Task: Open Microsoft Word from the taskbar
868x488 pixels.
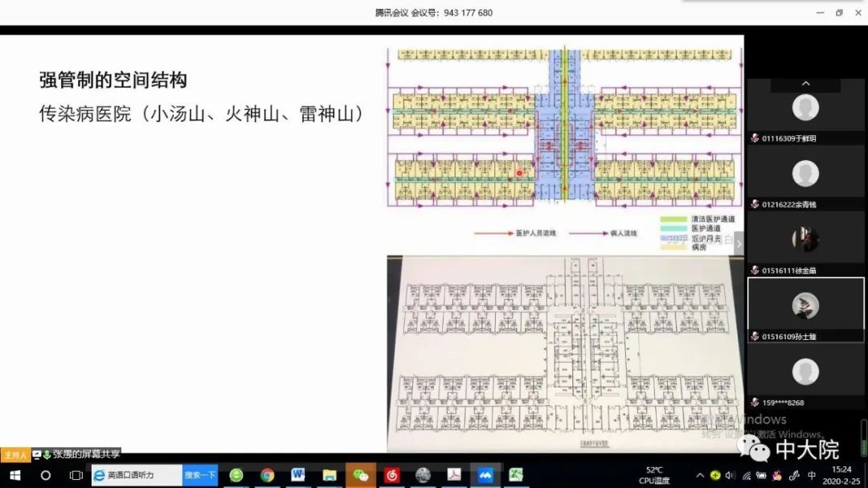Action: [x=298, y=474]
